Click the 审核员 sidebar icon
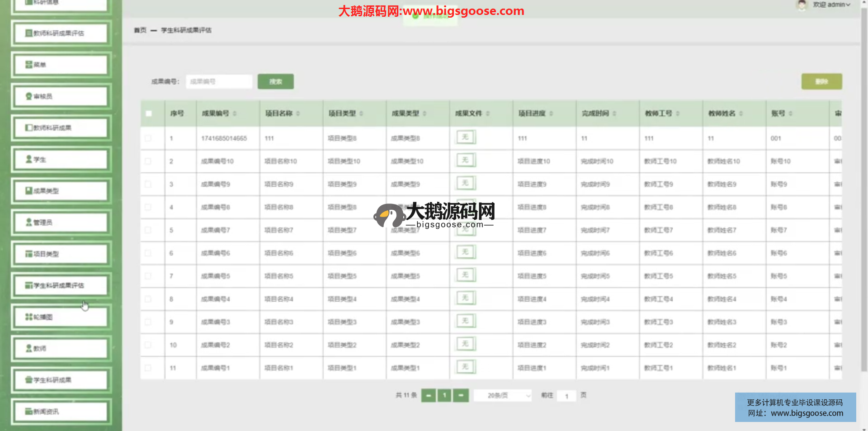868x431 pixels. point(29,96)
